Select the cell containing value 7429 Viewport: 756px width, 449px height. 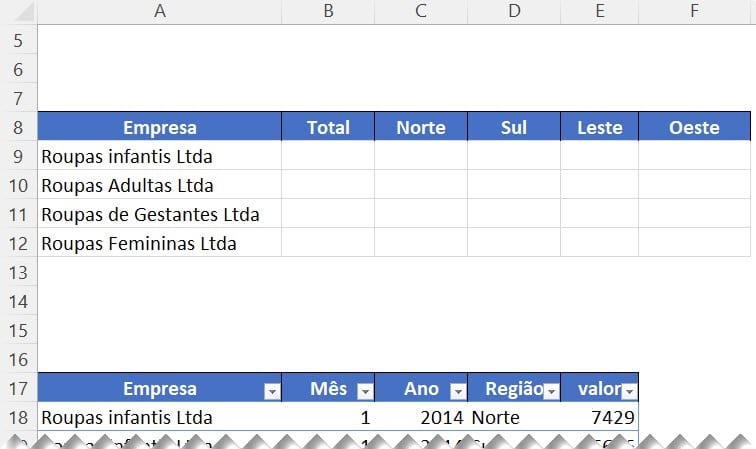tap(599, 417)
